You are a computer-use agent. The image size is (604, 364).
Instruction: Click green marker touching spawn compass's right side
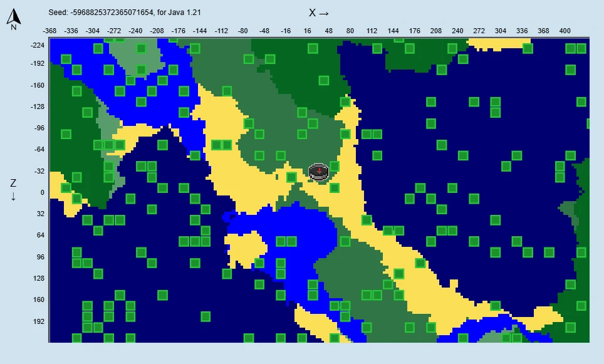pos(335,167)
